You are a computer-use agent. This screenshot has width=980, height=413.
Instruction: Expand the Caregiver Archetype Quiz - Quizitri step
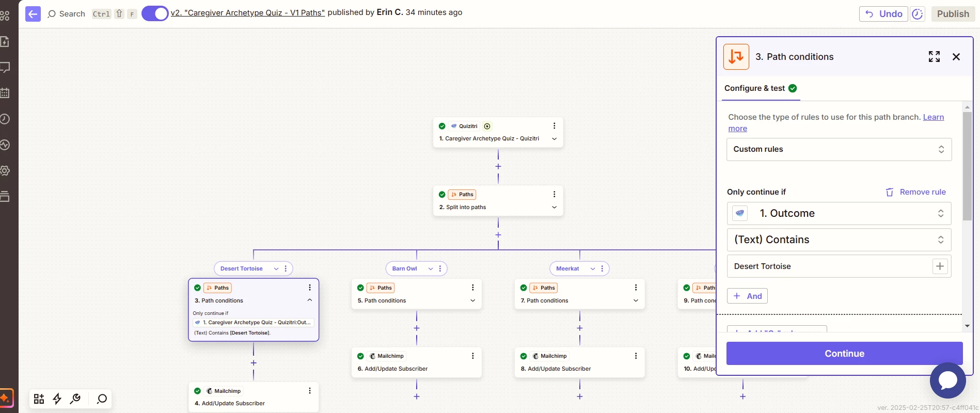(554, 139)
